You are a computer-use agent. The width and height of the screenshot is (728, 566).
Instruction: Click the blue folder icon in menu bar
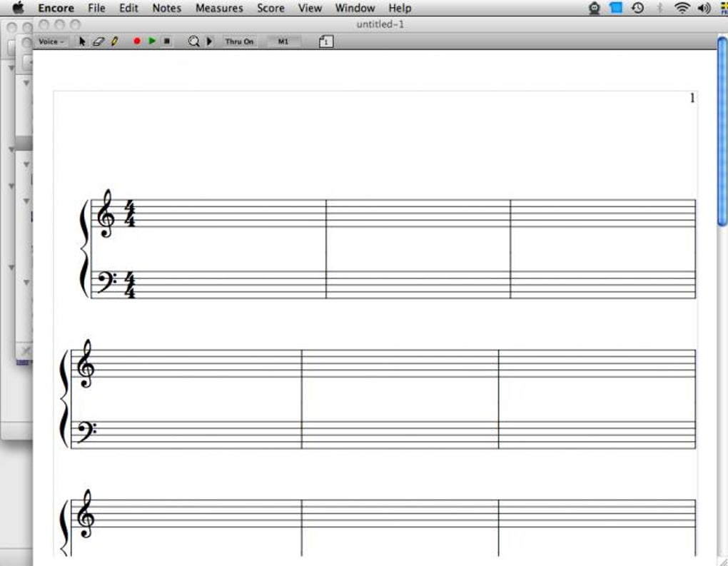[x=616, y=8]
